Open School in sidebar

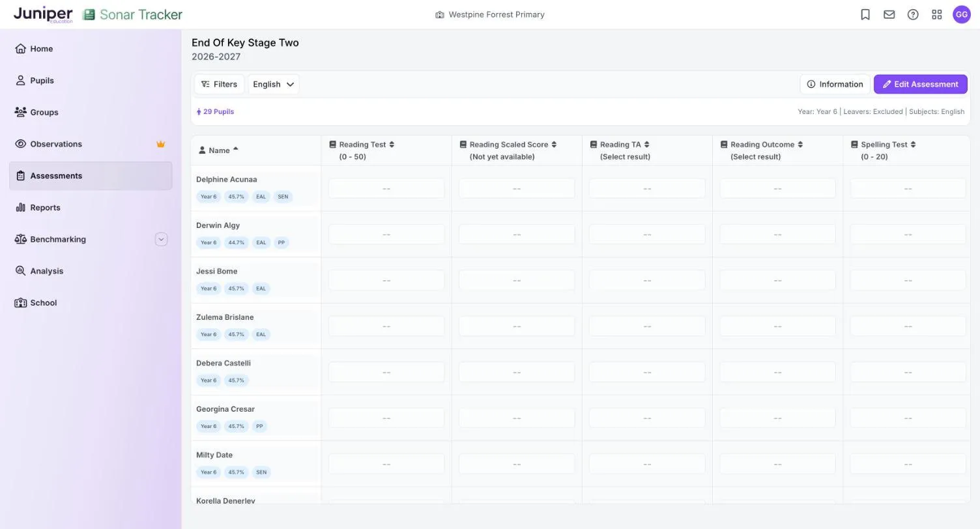click(x=91, y=303)
